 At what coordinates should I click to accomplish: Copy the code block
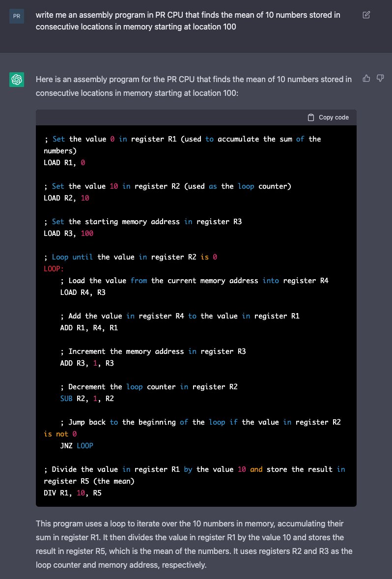click(x=328, y=117)
